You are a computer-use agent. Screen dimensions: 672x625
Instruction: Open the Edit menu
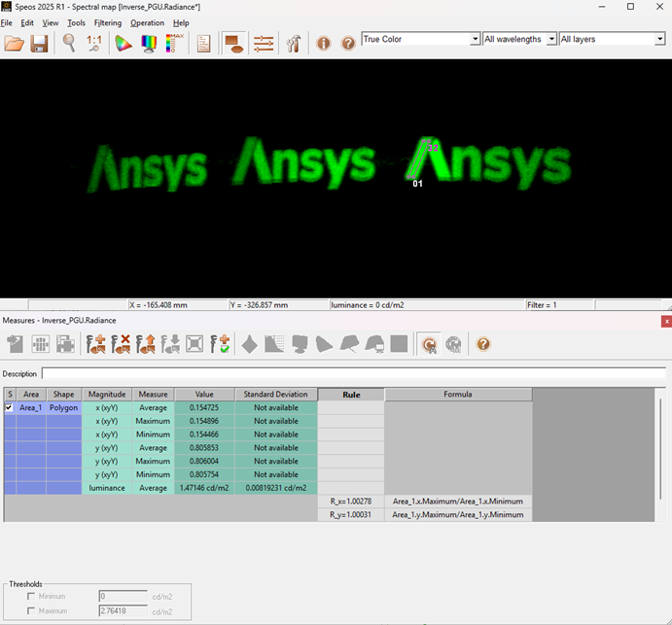(x=27, y=23)
